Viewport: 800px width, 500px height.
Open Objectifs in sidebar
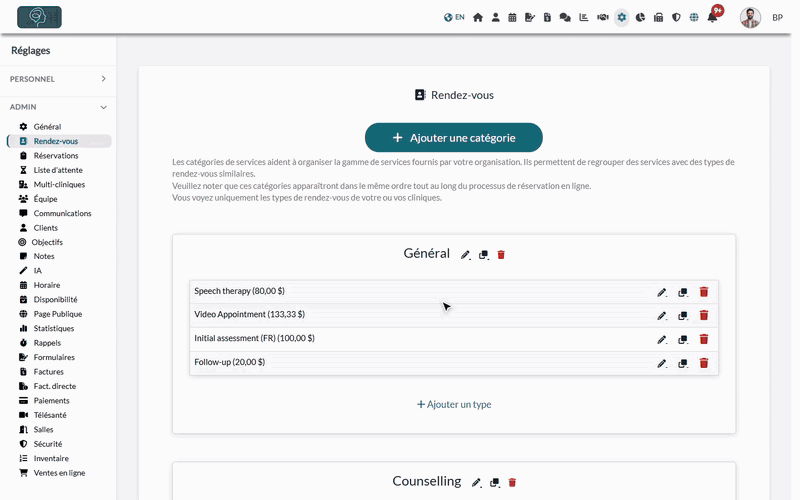tap(47, 242)
